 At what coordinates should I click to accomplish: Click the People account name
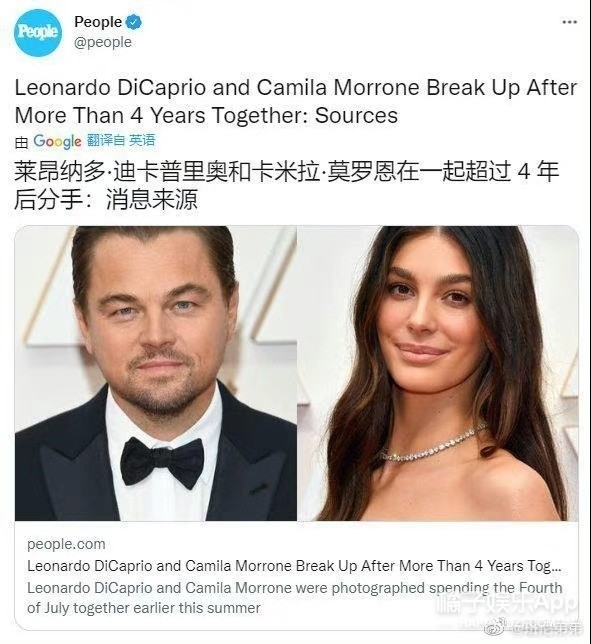click(98, 22)
